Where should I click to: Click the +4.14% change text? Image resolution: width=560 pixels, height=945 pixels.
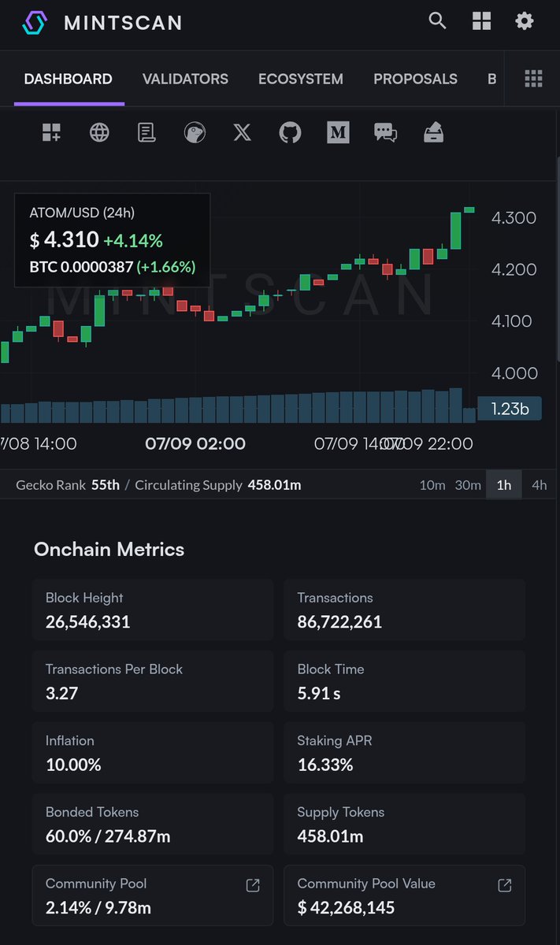[x=133, y=240]
